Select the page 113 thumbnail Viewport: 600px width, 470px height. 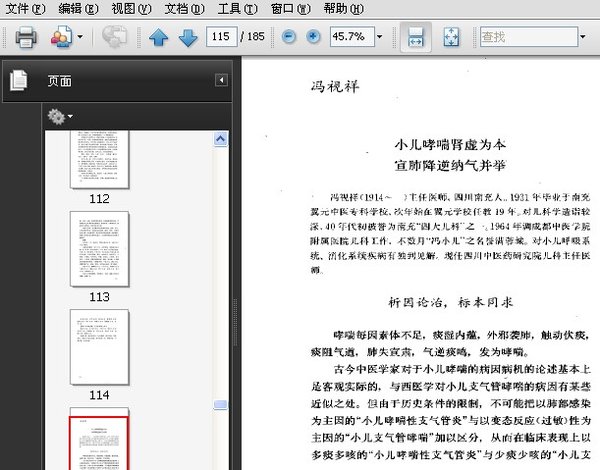point(99,248)
